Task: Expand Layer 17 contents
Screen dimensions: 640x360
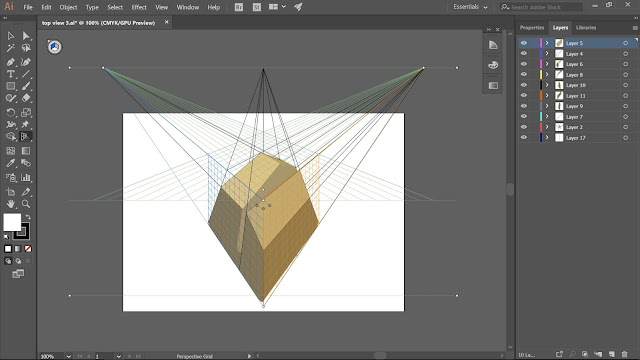Action: pos(547,138)
